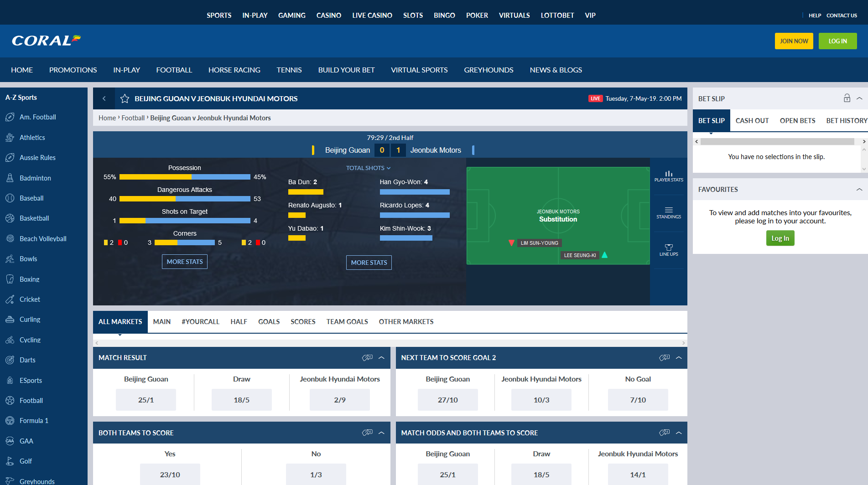Click the Football breadcrumb link
This screenshot has width=868, height=485.
point(133,118)
